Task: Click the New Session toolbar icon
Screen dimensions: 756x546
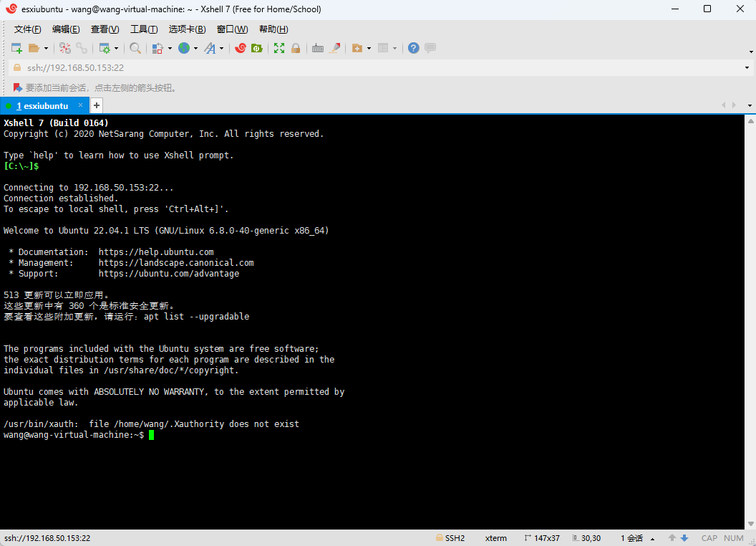Action: point(16,48)
